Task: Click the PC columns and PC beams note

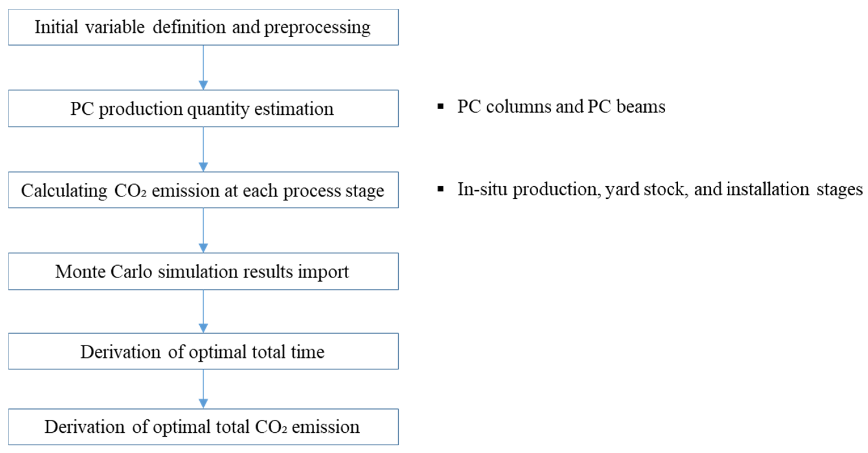Action: (x=561, y=107)
